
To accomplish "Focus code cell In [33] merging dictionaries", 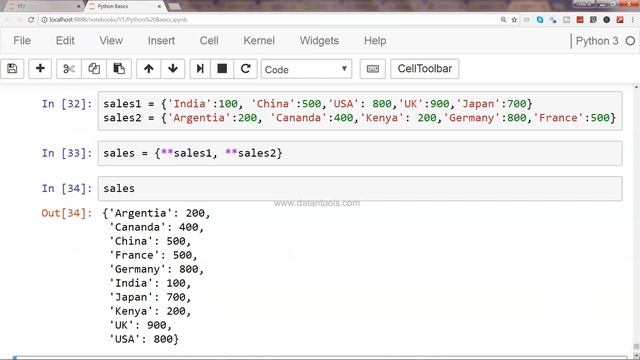I will pyautogui.click(x=360, y=153).
